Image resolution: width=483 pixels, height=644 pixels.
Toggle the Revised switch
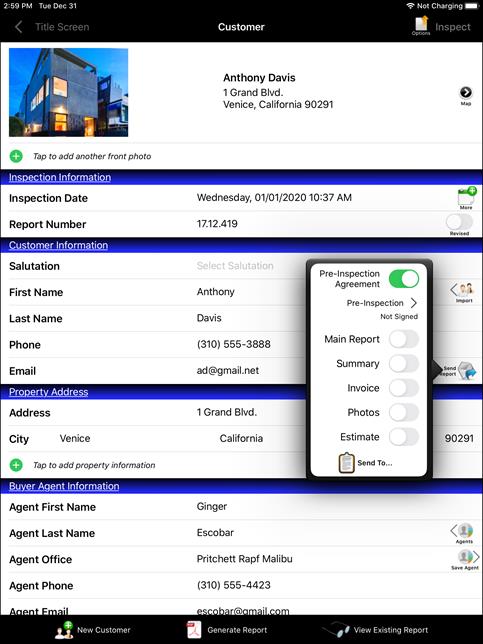click(x=459, y=222)
